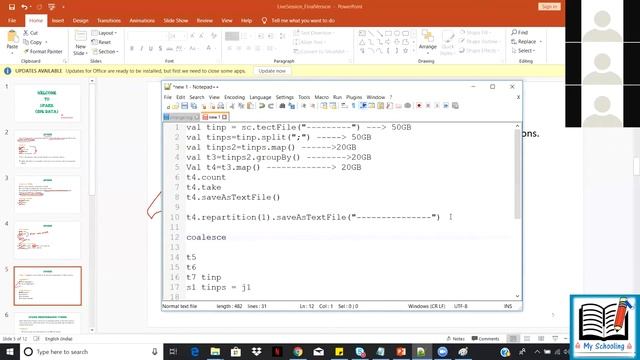This screenshot has height=360, width=640.
Task: Click the slide panel vertical scrollbar thumb
Action: point(92,139)
